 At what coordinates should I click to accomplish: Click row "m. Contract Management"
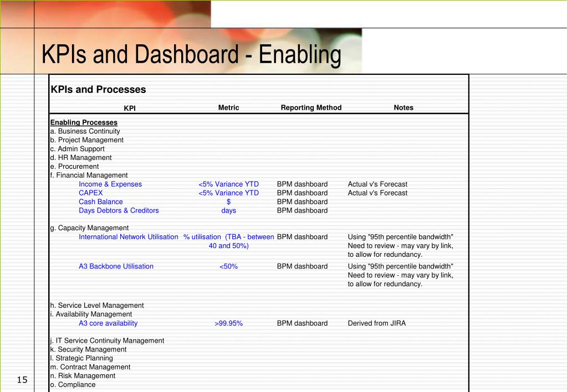(90, 367)
